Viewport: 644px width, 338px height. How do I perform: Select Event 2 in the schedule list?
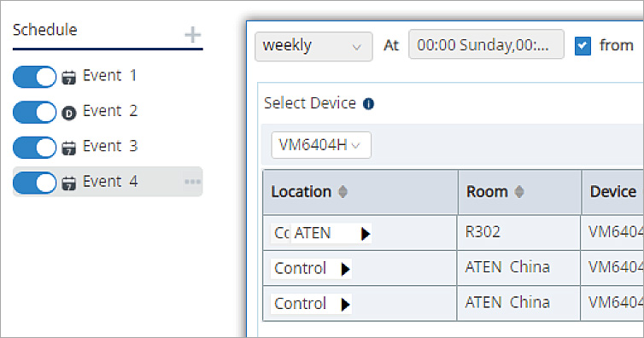[110, 111]
